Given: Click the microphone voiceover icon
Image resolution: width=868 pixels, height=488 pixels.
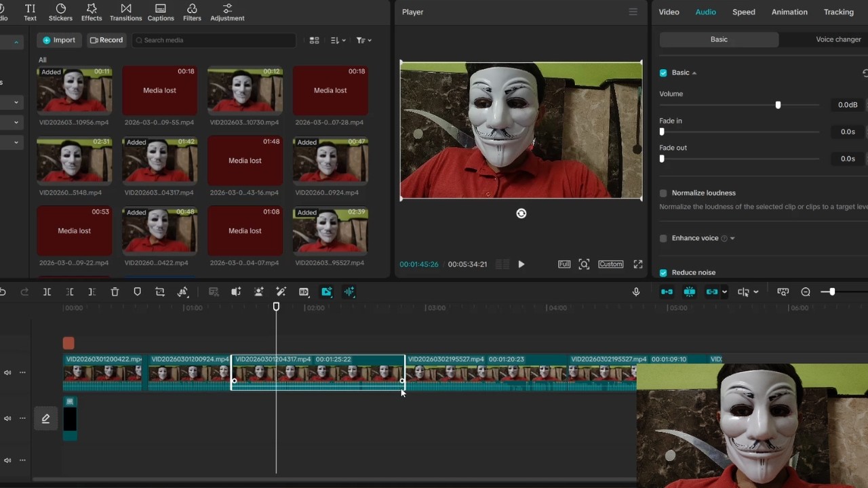Looking at the screenshot, I should point(636,292).
